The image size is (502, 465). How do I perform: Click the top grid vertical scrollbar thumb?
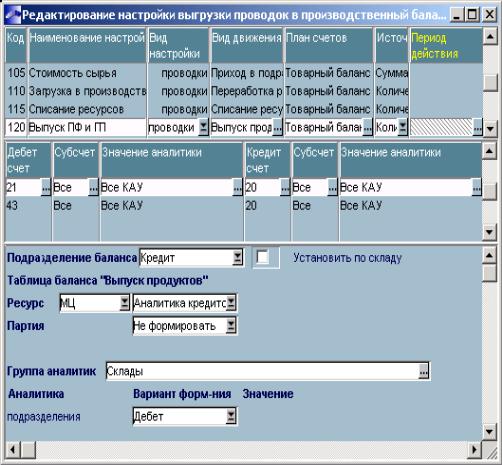[x=490, y=82]
